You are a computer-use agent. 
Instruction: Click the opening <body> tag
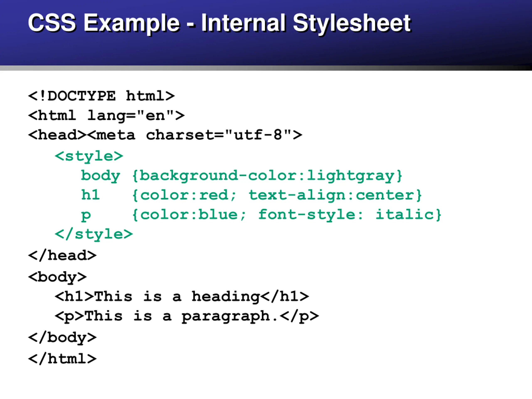[57, 277]
